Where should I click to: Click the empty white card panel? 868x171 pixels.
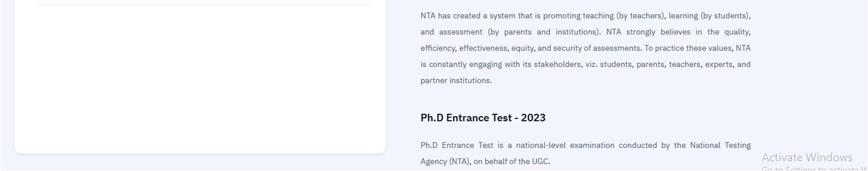tap(200, 80)
